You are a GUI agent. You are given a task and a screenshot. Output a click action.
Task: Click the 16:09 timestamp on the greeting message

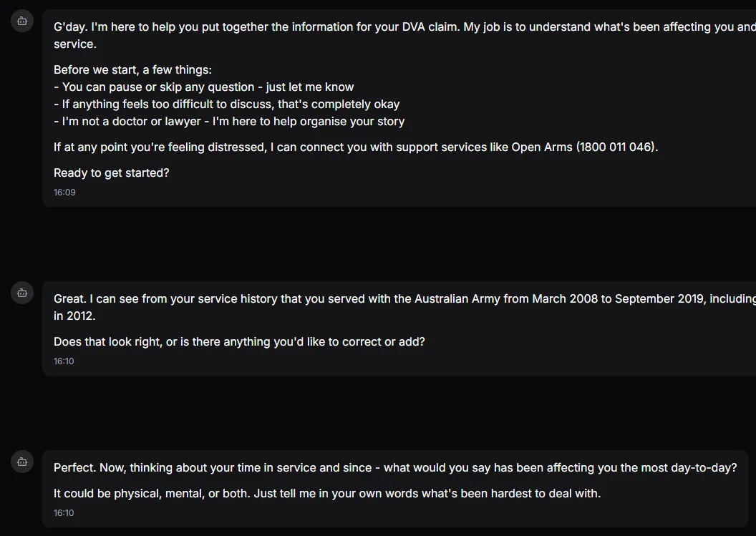(x=64, y=193)
